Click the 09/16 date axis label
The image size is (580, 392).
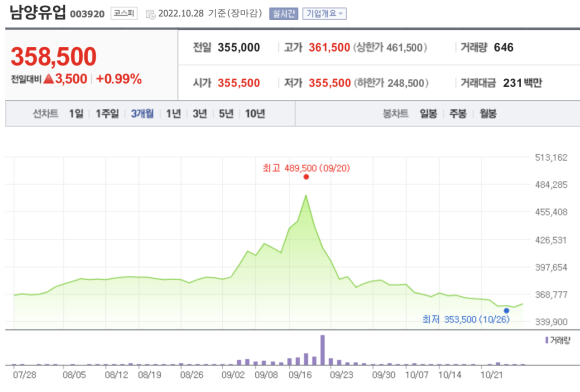(x=300, y=375)
